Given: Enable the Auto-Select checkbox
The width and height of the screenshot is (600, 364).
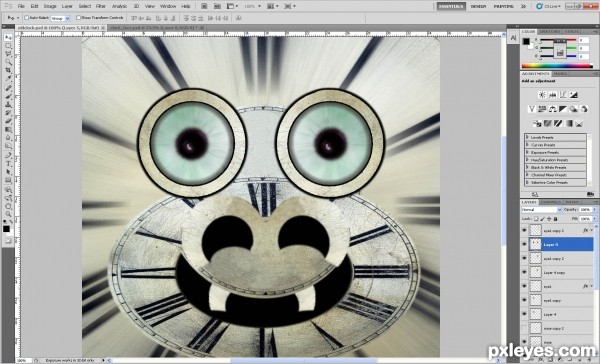Looking at the screenshot, I should click(x=26, y=18).
